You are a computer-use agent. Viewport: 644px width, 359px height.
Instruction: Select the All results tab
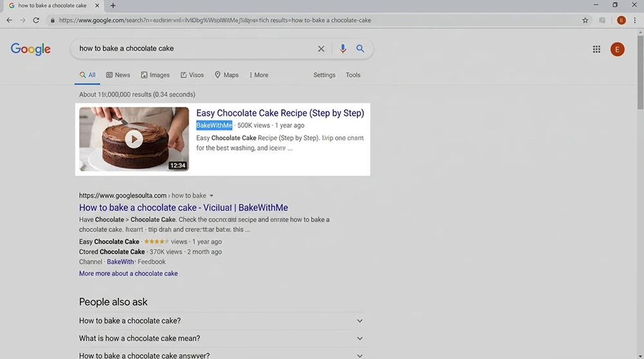(88, 75)
